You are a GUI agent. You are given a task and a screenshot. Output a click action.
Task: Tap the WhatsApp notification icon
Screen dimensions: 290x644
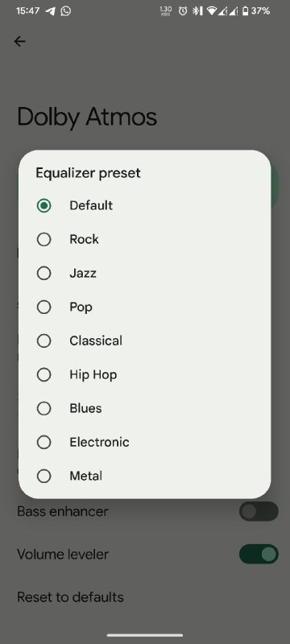coord(66,11)
